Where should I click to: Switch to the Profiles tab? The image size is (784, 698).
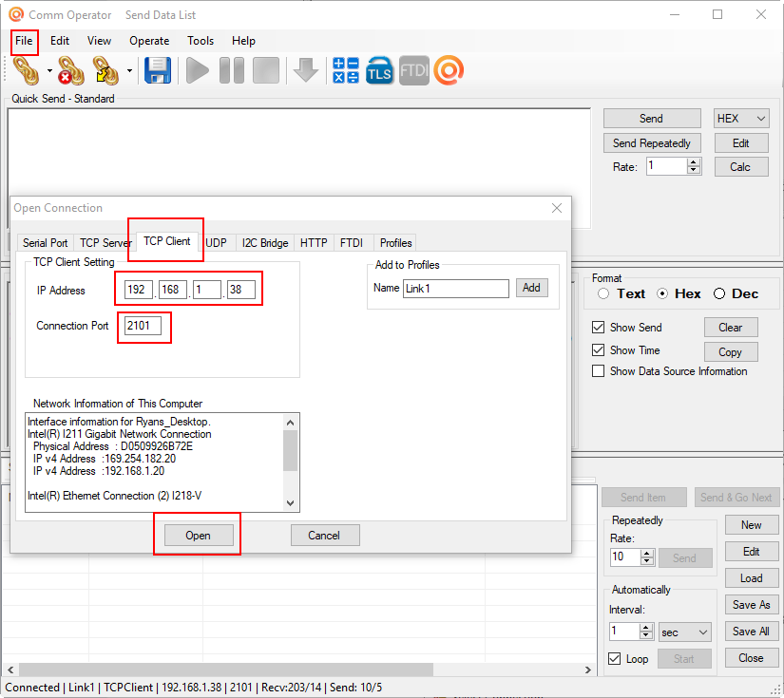[x=396, y=243]
